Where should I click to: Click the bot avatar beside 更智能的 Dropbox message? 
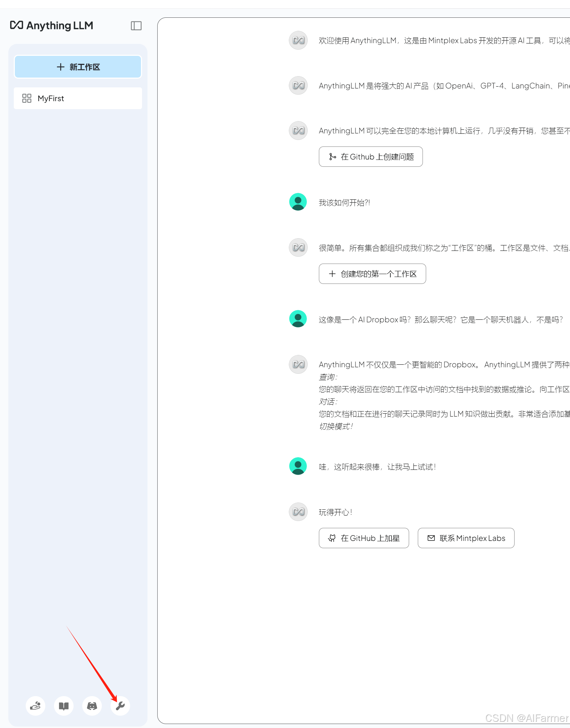pos(298,364)
